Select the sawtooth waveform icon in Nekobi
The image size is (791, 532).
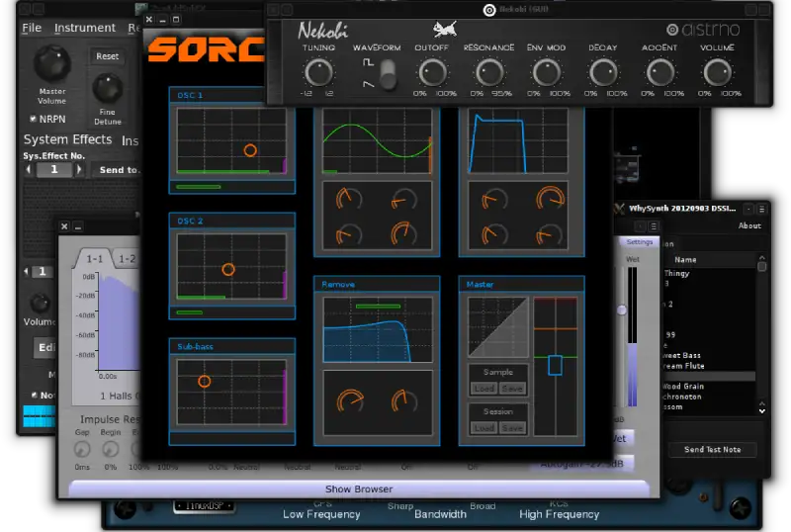368,84
